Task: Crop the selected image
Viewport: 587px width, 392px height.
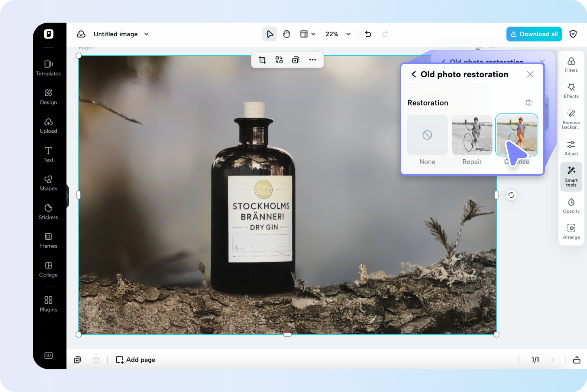Action: (x=262, y=60)
